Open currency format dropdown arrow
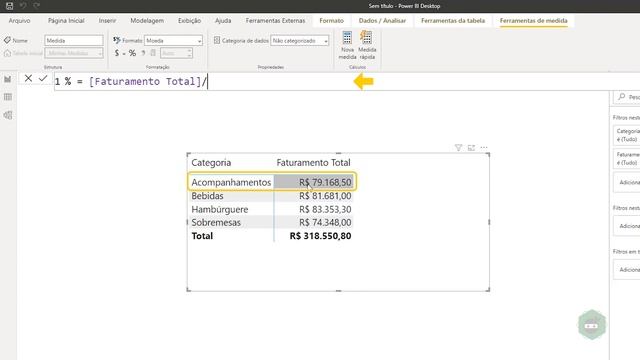The image size is (640, 360). pos(124,53)
